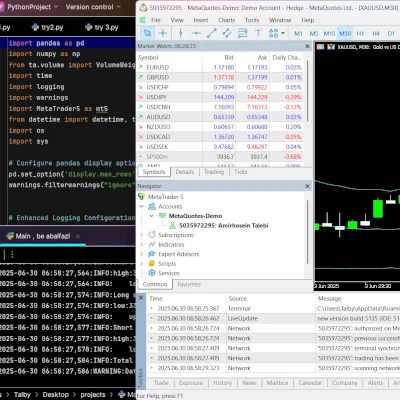Open the Charts menu
Viewport: 400px width, 400px height.
(227, 20)
